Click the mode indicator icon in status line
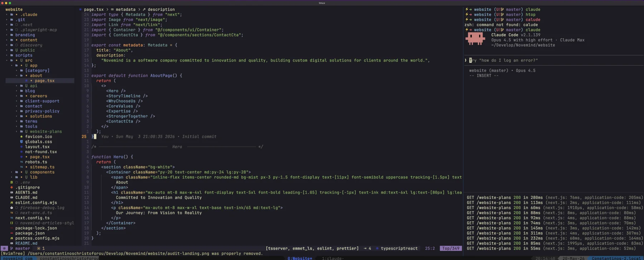The width and height of the screenshot is (644, 260). (x=4, y=248)
